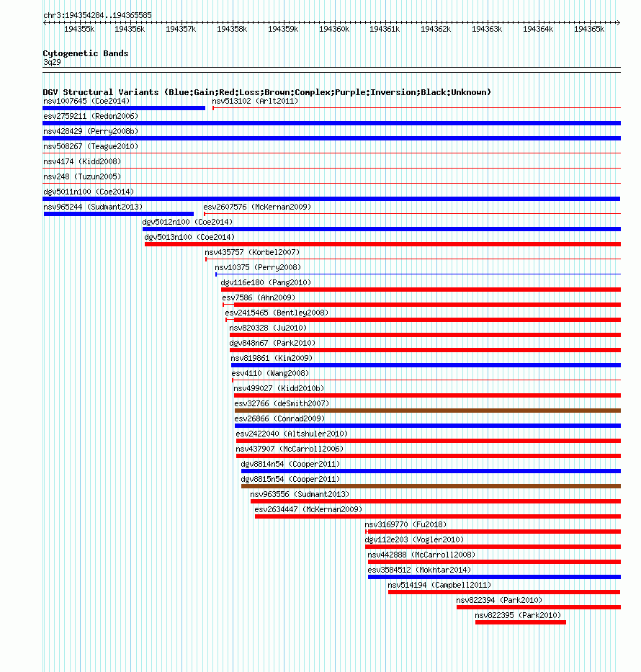
Task: Open esv32766 (deSmith2007) variant
Action: pos(282,404)
